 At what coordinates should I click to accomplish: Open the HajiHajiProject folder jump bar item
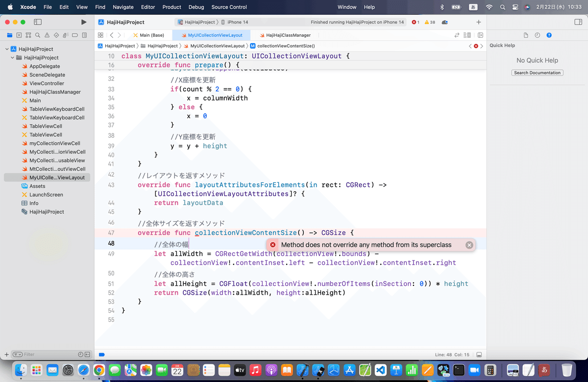(x=159, y=46)
